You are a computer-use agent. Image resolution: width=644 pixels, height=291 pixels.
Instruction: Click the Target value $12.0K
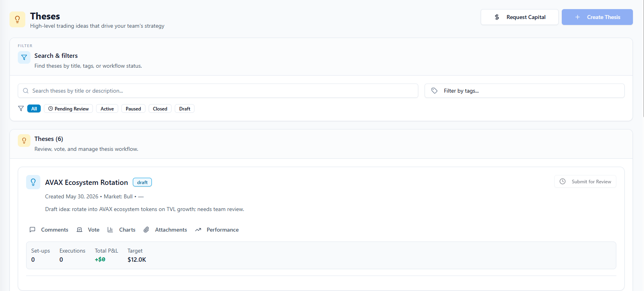coord(137,260)
